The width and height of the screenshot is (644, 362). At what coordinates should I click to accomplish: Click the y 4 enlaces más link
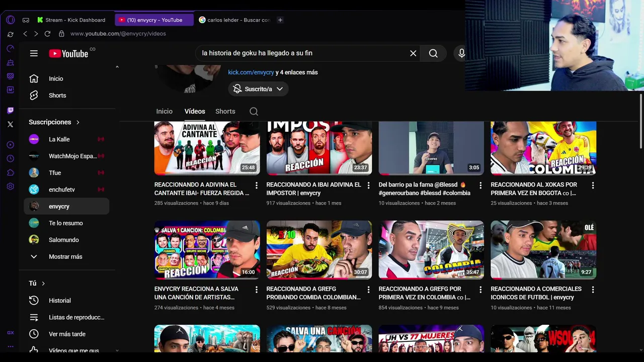click(x=297, y=72)
